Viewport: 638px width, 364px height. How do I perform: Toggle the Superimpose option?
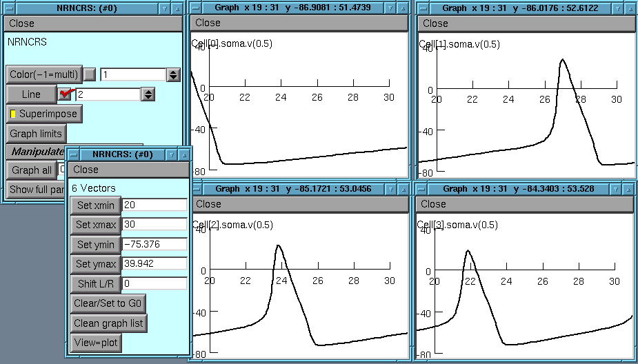(43, 114)
